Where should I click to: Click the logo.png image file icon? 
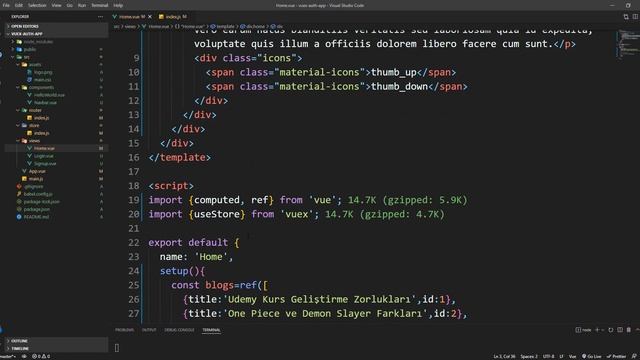tap(29, 72)
